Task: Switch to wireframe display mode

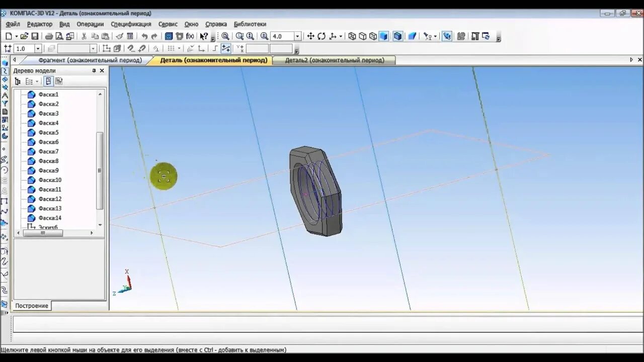Action: tap(352, 36)
